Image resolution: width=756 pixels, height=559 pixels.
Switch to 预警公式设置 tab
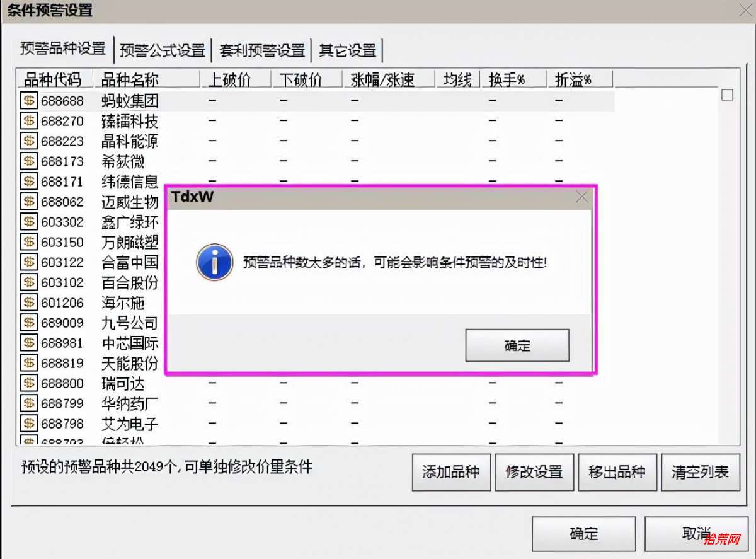(163, 50)
